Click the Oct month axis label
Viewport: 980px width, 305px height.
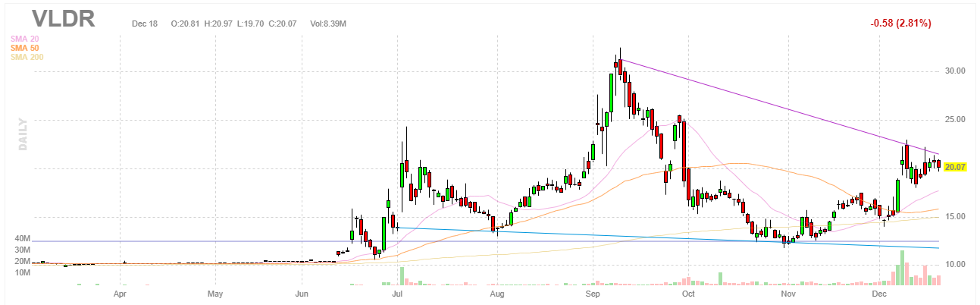click(688, 292)
